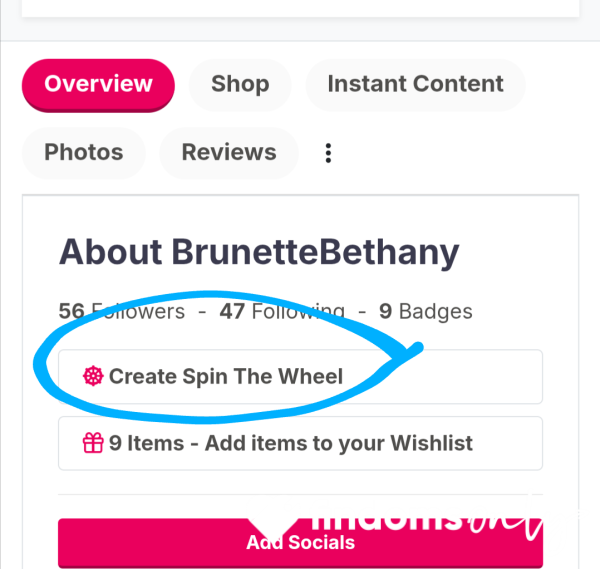Click the Add Socials button
This screenshot has height=569, width=600.
point(300,543)
